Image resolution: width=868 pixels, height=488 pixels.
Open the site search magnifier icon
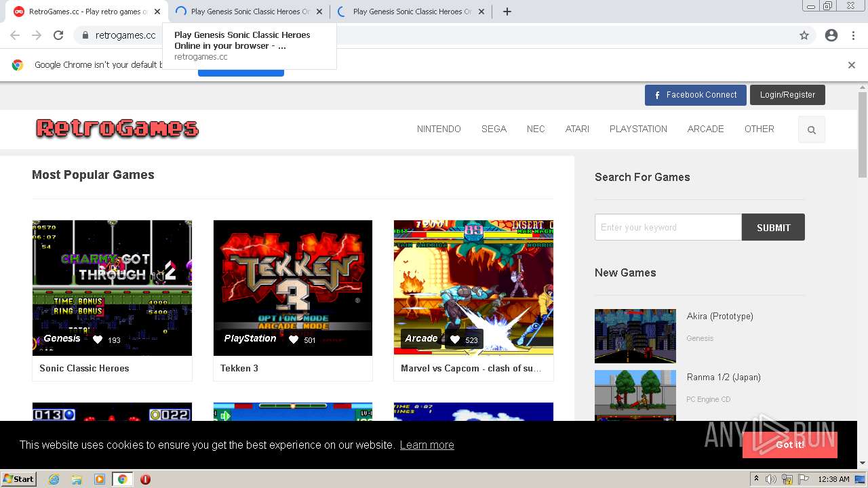click(x=812, y=129)
